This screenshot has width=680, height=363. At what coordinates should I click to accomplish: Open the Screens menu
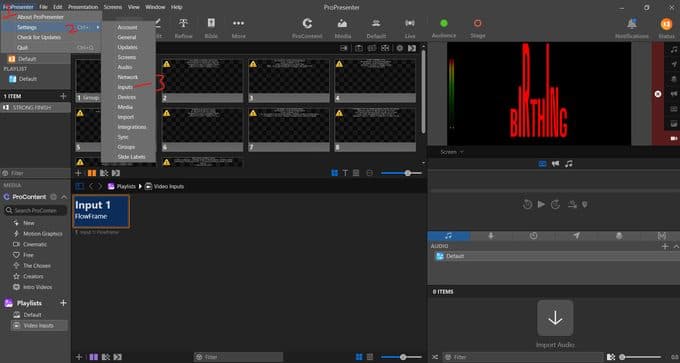(113, 7)
